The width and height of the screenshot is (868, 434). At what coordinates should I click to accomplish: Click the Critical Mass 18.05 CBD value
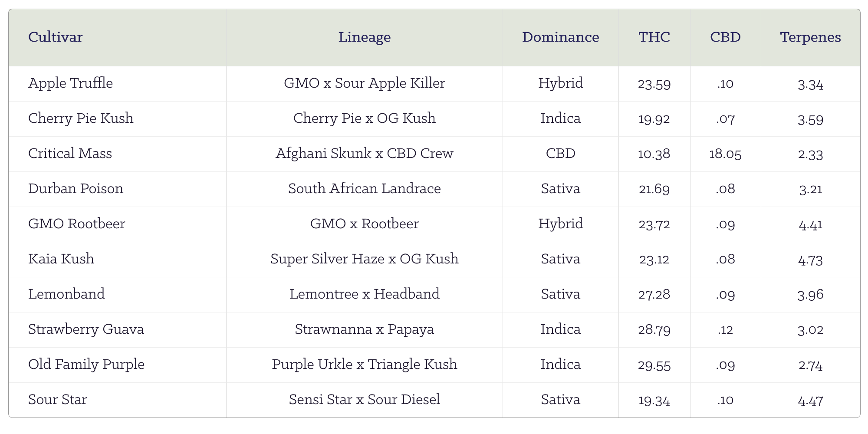point(725,154)
